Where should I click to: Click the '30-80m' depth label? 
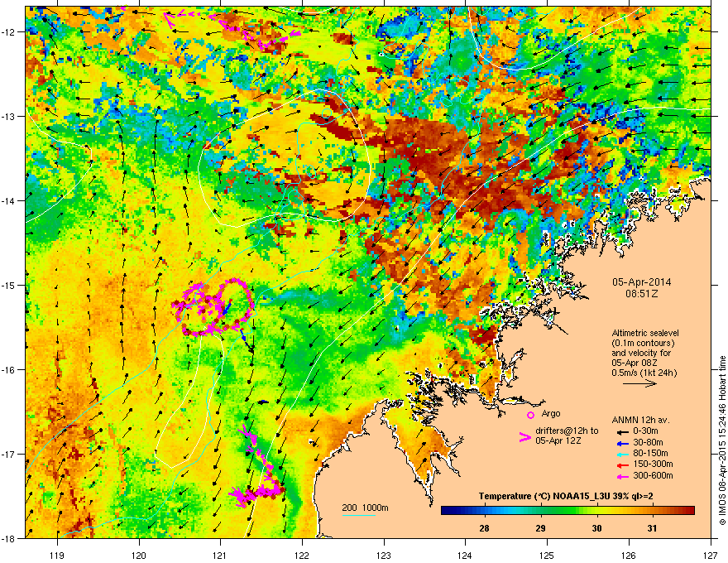click(x=648, y=443)
